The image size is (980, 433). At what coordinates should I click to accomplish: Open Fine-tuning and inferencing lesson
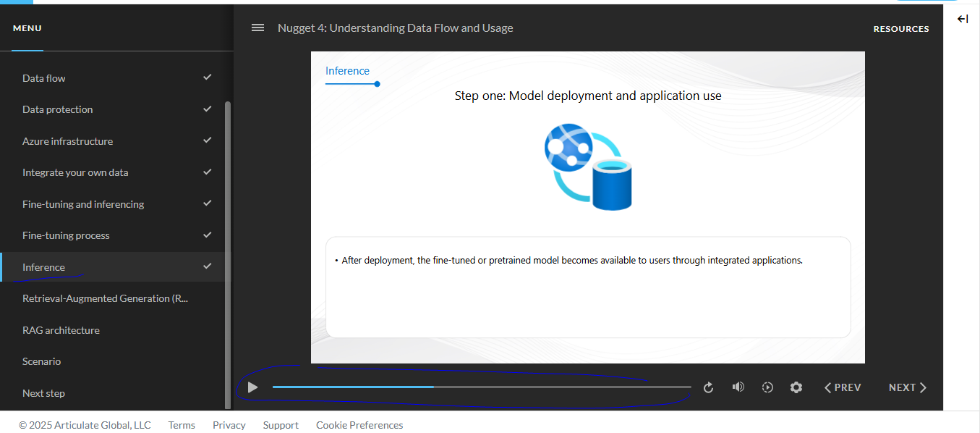click(x=116, y=204)
